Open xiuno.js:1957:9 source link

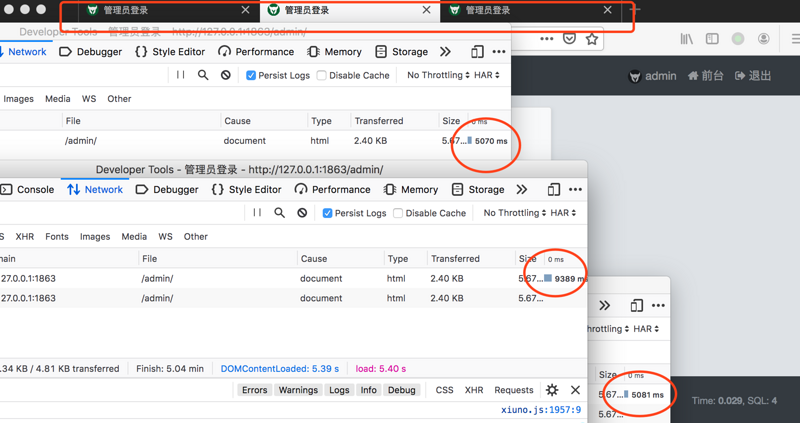541,409
